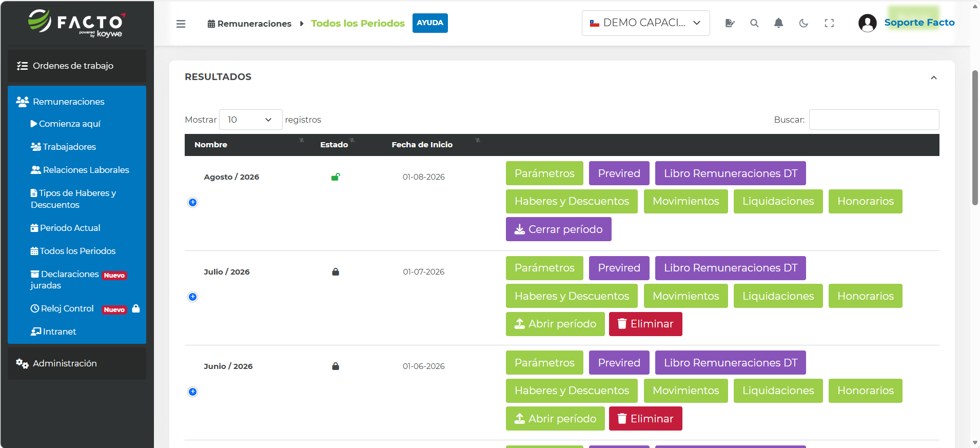Open Parámetros for Julio / 2026
980x448 pixels.
click(544, 268)
